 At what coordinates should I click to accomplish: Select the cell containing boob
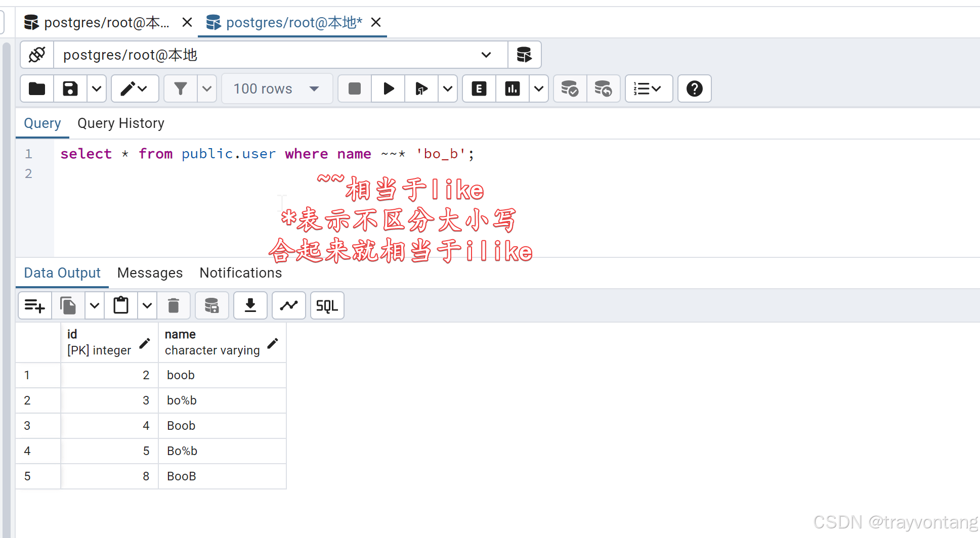(x=222, y=375)
